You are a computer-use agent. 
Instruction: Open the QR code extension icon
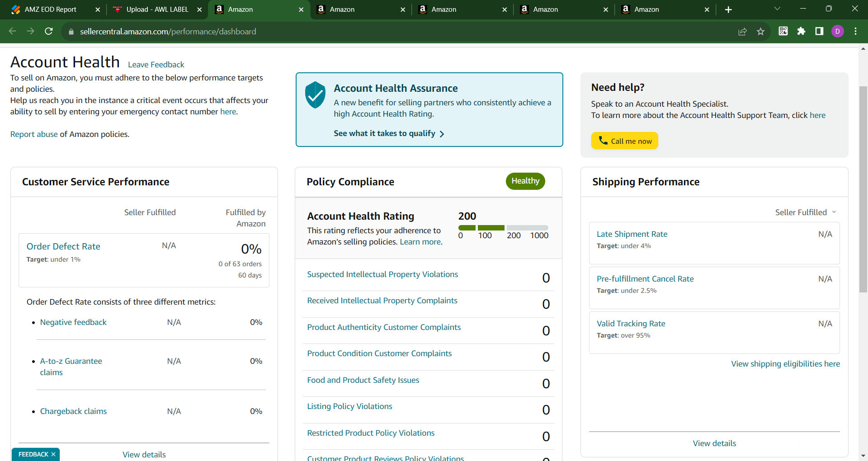[x=783, y=31]
